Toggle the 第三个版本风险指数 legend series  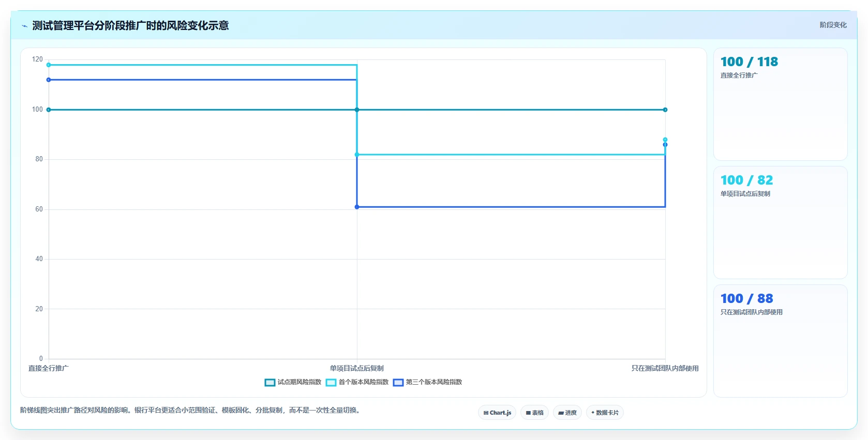427,382
